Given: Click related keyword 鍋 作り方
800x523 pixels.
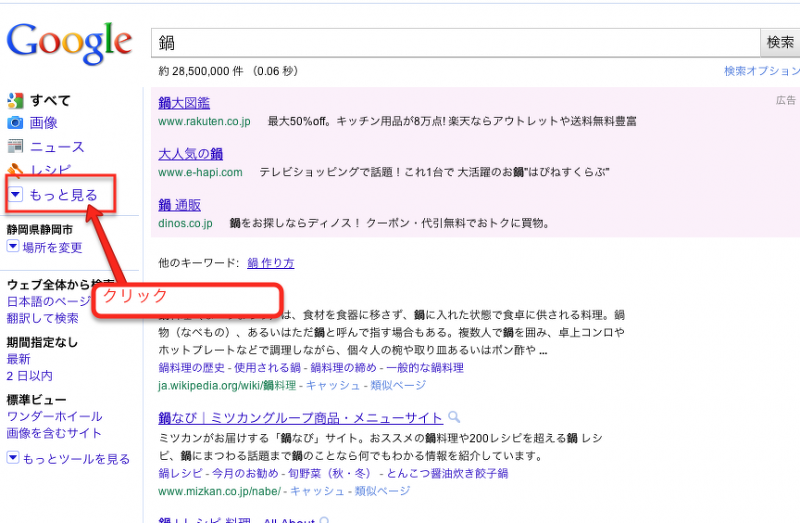Looking at the screenshot, I should pyautogui.click(x=270, y=263).
